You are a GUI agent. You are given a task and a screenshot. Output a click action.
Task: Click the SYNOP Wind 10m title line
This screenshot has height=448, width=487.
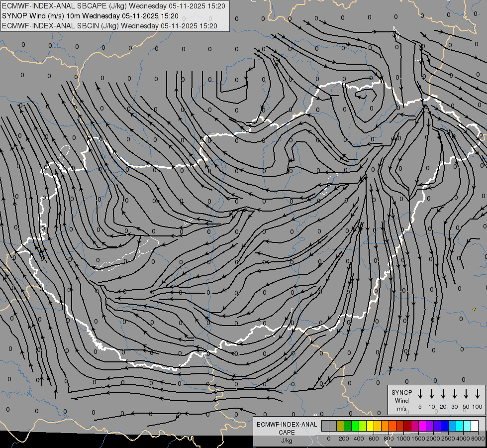pos(90,16)
